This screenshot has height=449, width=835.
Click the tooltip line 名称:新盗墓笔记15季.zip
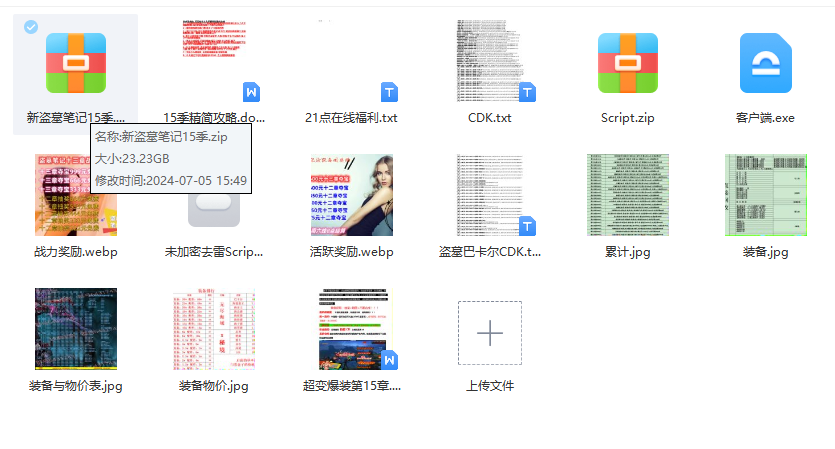click(161, 137)
